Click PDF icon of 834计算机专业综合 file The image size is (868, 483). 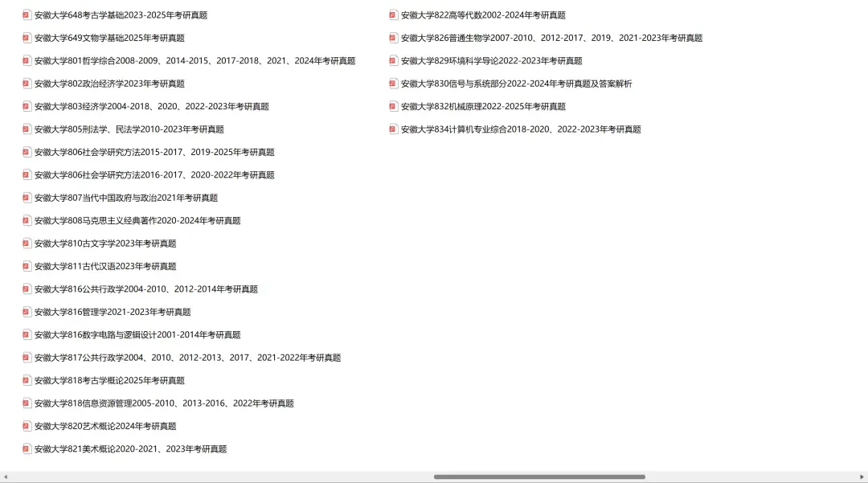coord(393,129)
